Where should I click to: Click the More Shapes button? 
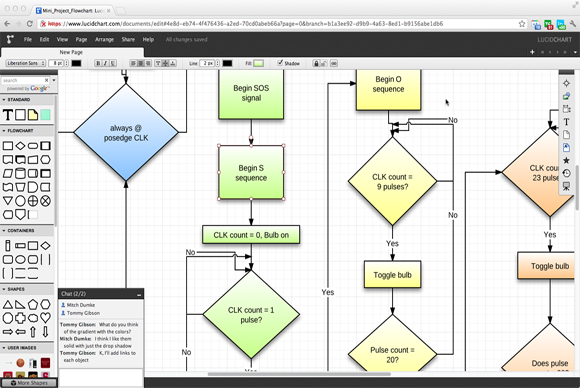pyautogui.click(x=29, y=383)
